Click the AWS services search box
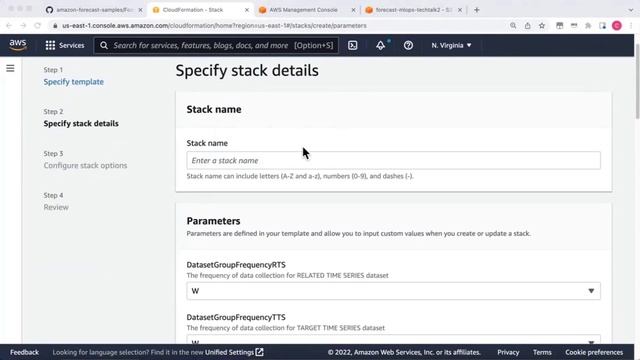Screen dimensions: 640x360 tap(216, 45)
